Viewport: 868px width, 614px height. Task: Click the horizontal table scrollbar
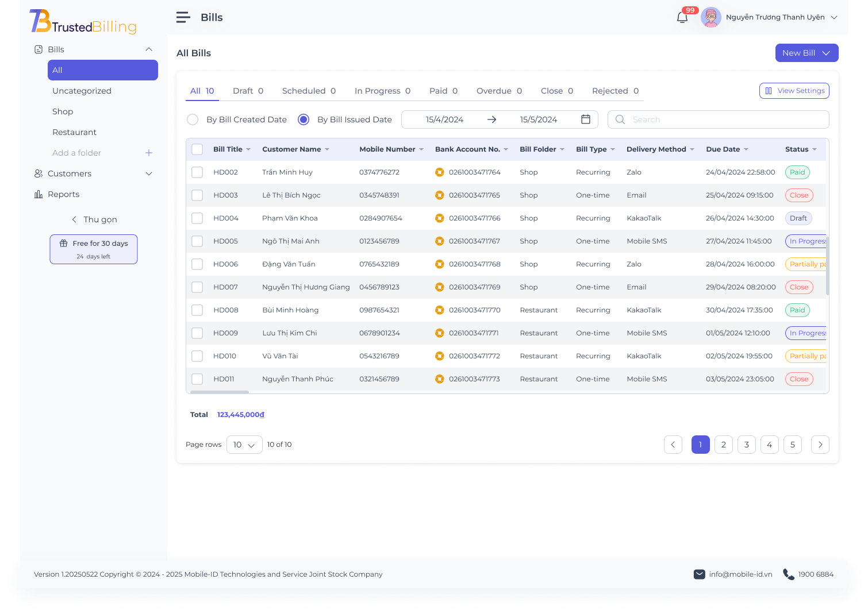point(220,392)
